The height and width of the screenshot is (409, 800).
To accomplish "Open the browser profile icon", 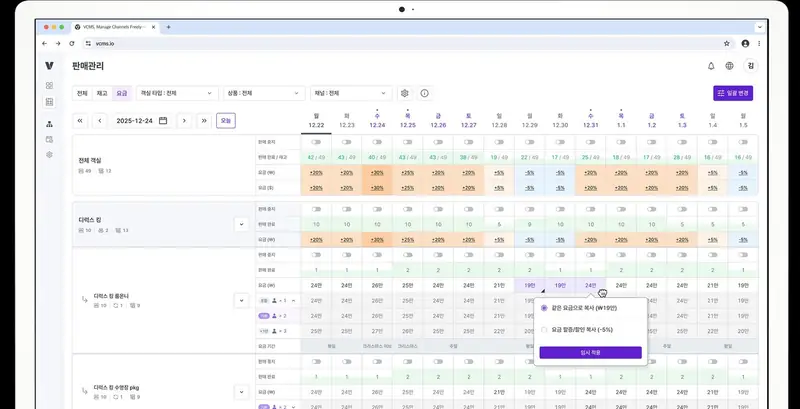I will point(745,44).
